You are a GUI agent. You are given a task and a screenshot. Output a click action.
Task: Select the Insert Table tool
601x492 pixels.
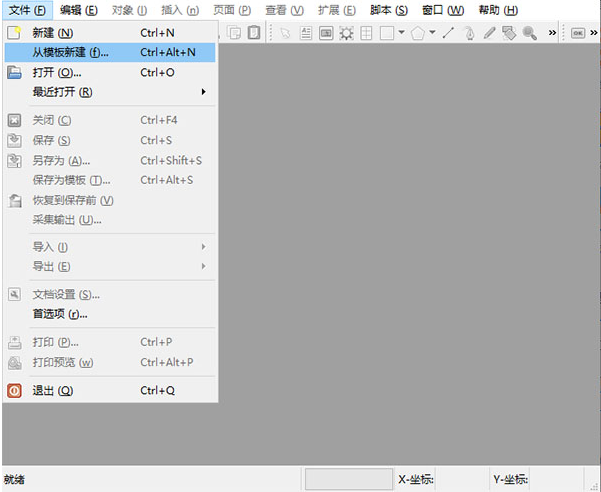click(x=366, y=33)
